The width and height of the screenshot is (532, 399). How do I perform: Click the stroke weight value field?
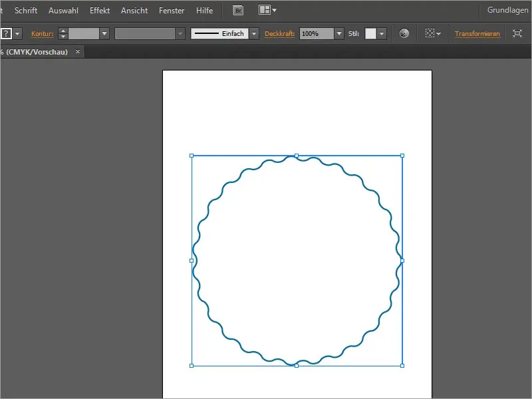84,34
